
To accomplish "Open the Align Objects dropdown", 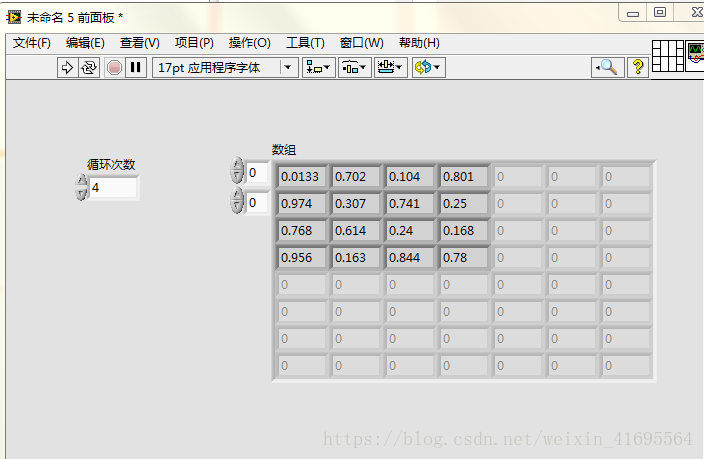I will [318, 68].
